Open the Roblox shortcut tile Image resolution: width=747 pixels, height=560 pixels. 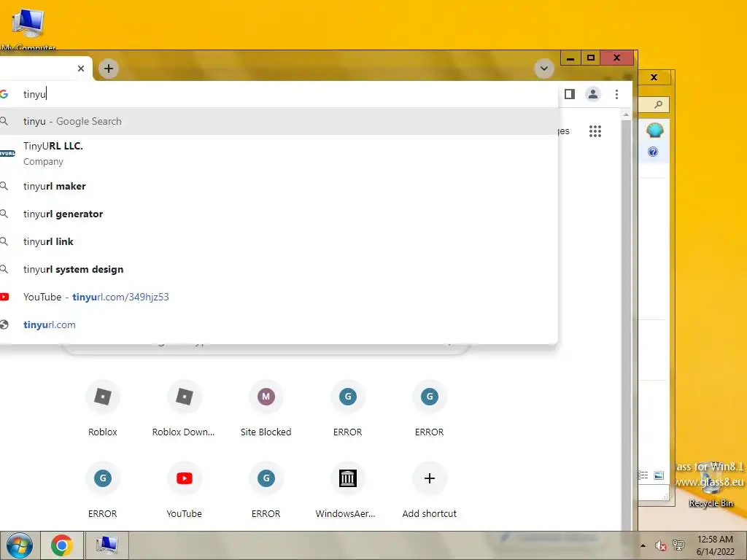click(x=102, y=408)
